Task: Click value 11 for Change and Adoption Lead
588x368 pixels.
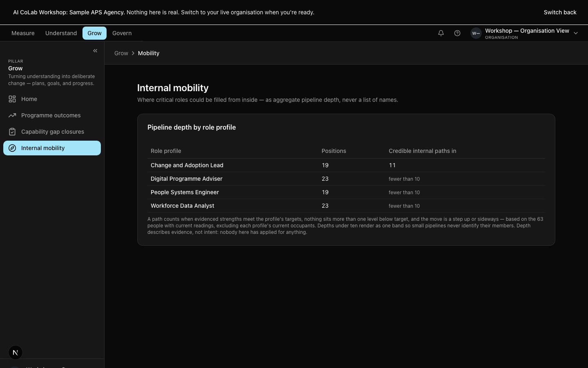Action: [392, 165]
